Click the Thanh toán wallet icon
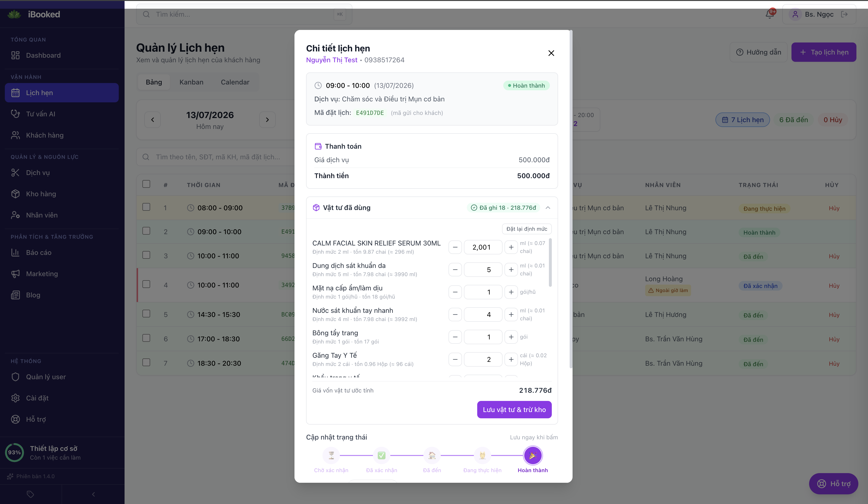 (x=318, y=147)
